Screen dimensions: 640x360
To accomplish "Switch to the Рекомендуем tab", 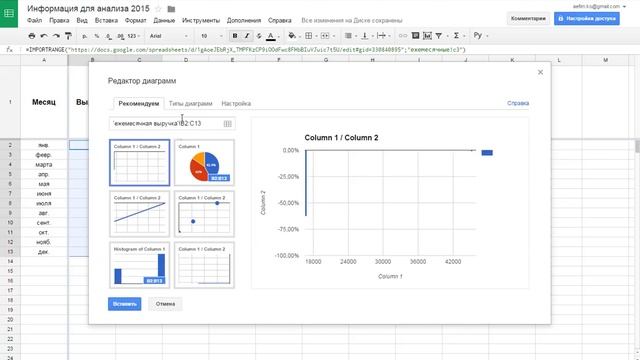I will [139, 104].
